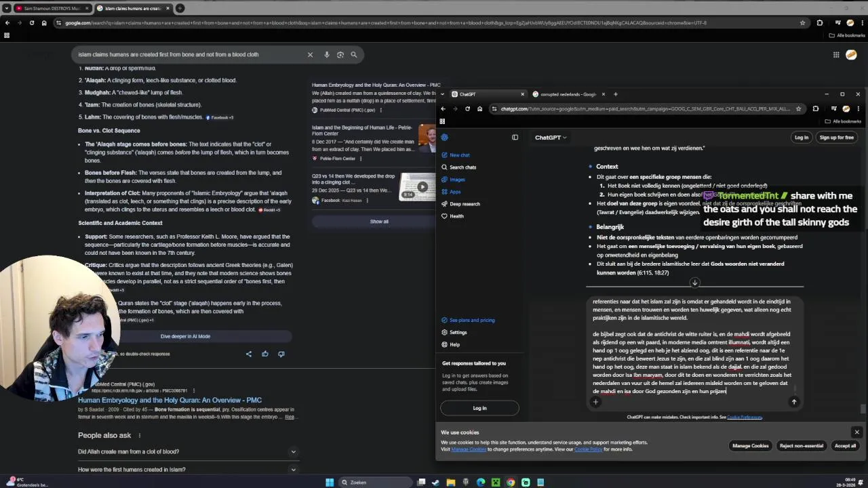Click in the Google search input field

190,54
